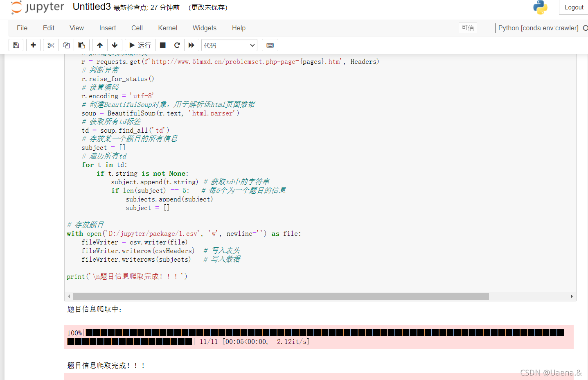588x380 pixels.
Task: Open the View menu
Action: pos(77,28)
